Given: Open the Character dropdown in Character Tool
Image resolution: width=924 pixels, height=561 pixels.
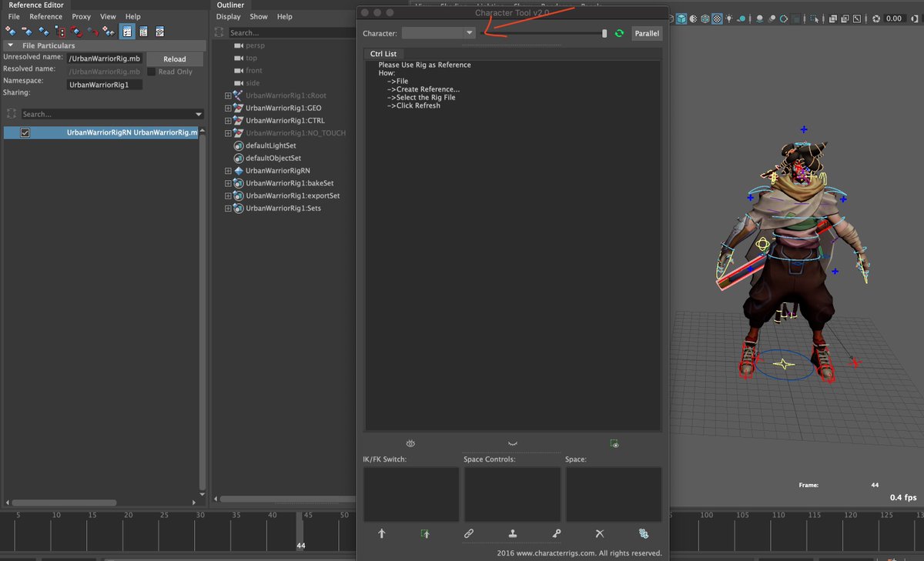Looking at the screenshot, I should click(439, 33).
